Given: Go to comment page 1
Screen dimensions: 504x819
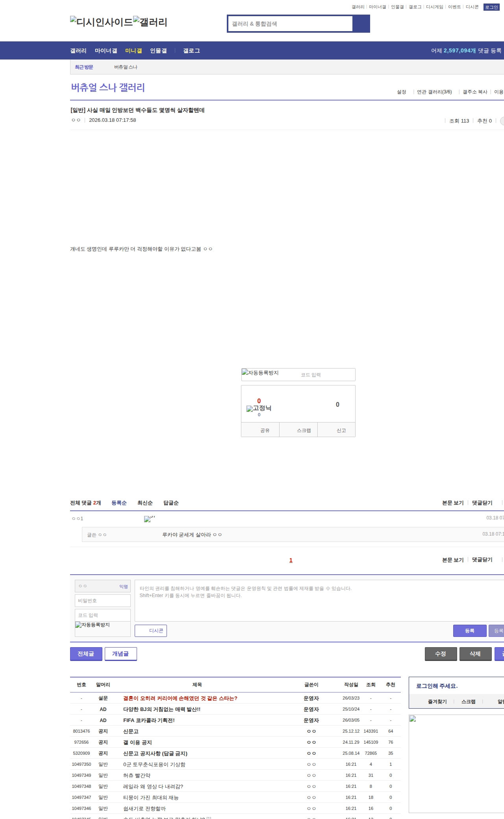Looking at the screenshot, I should tap(291, 560).
